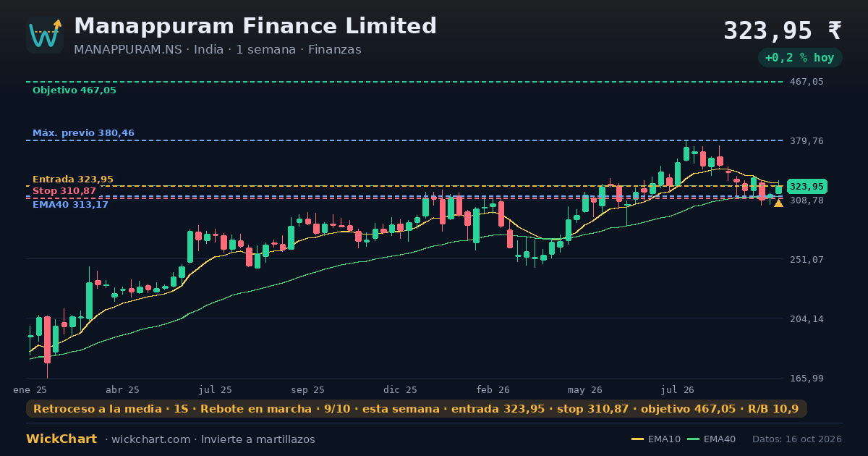Click the 379,76 axis value
The width and height of the screenshot is (868, 456).
tap(807, 140)
